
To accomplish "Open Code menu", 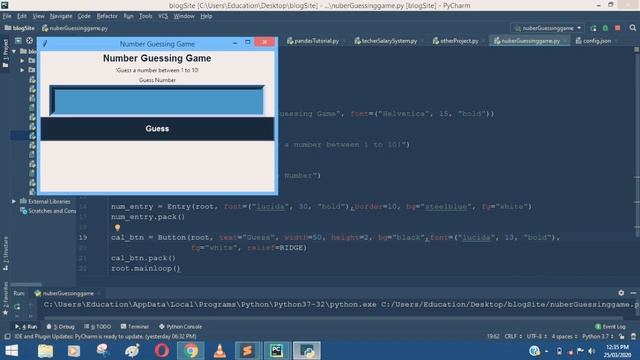I will (x=84, y=16).
